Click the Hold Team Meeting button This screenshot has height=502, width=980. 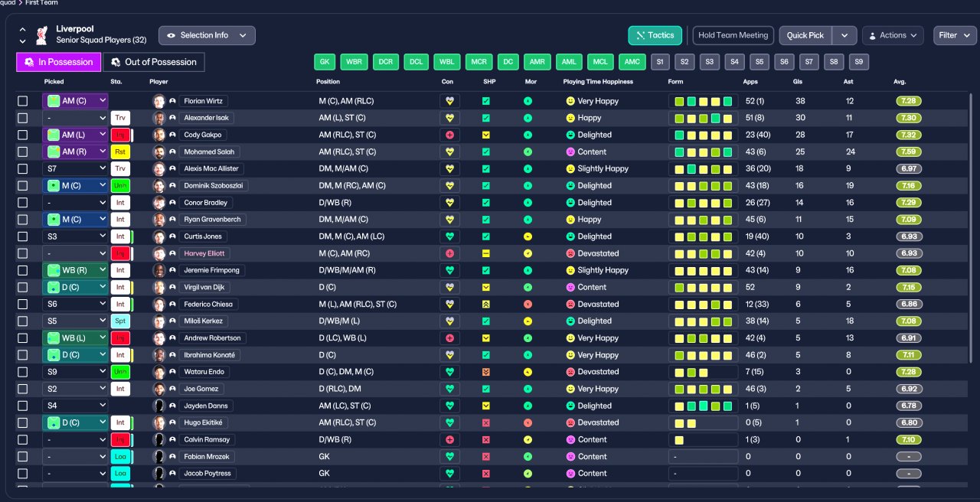point(733,35)
